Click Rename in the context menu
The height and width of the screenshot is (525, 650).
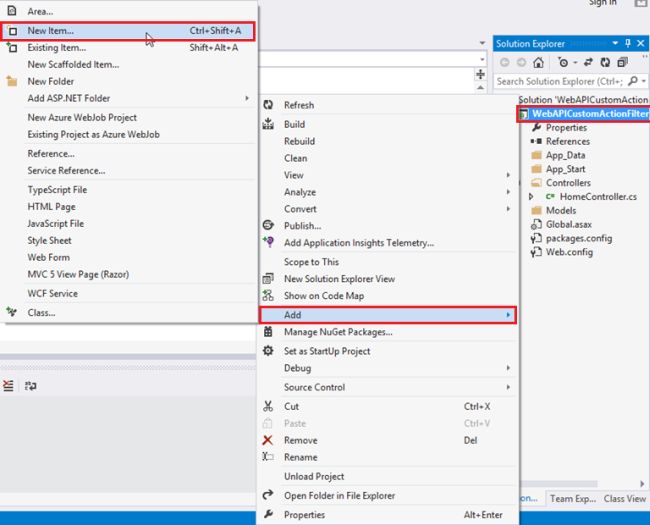click(x=388, y=457)
